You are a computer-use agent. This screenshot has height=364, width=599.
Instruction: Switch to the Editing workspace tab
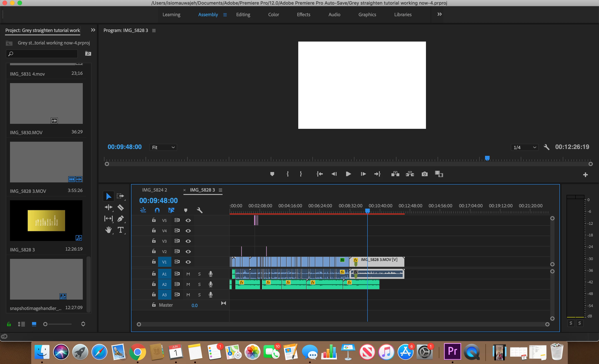[243, 15]
